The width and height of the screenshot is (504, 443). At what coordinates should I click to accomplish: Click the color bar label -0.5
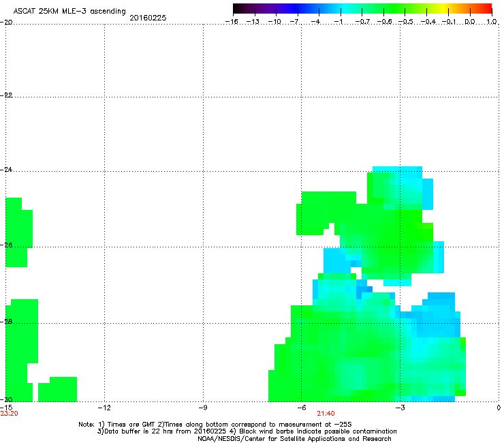(406, 22)
